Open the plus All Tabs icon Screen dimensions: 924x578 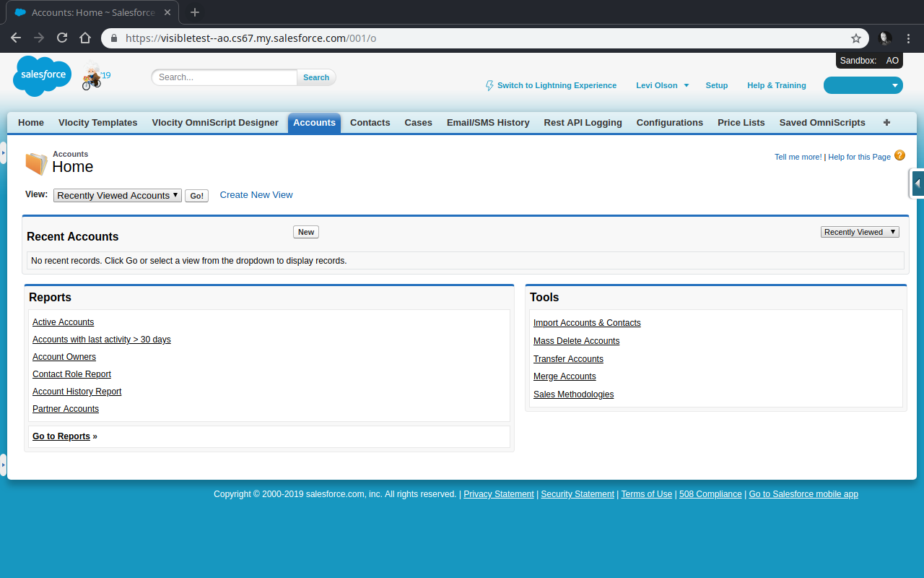pyautogui.click(x=886, y=123)
